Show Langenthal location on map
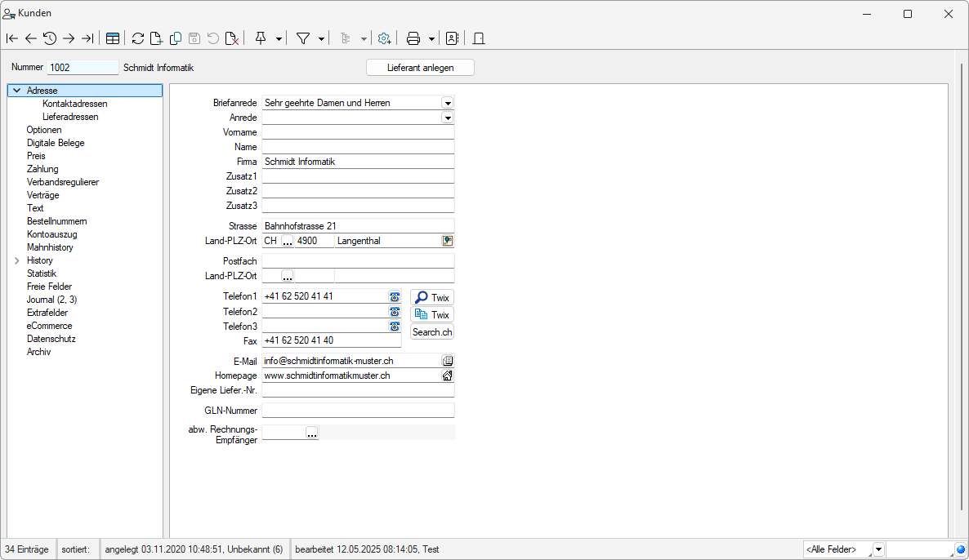 point(448,241)
